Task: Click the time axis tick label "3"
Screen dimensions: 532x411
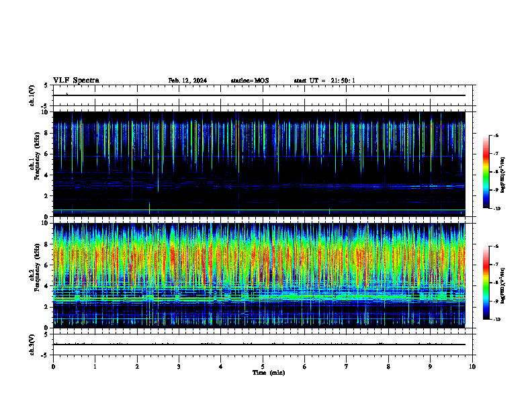Action: (179, 367)
